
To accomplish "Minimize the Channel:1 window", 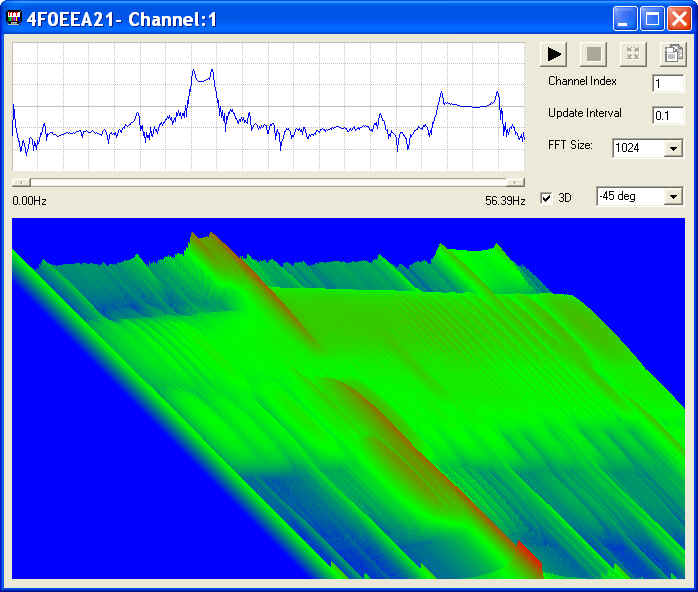I will pyautogui.click(x=625, y=19).
